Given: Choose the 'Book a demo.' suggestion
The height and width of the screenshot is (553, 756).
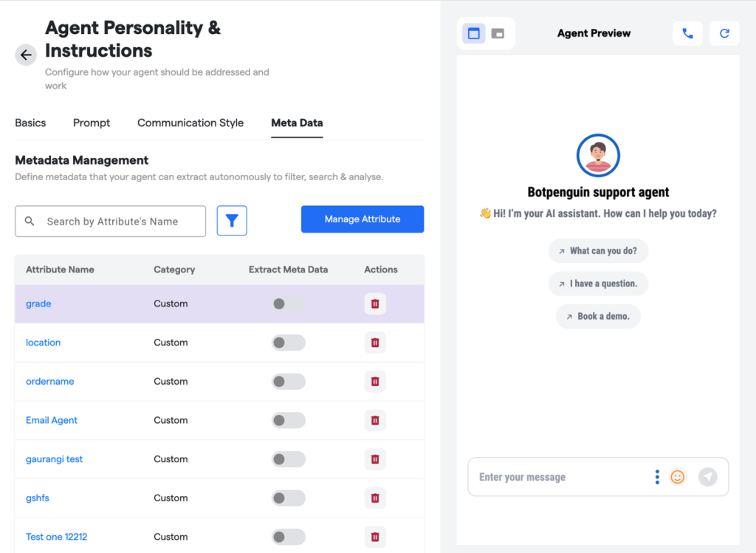Looking at the screenshot, I should 598,316.
